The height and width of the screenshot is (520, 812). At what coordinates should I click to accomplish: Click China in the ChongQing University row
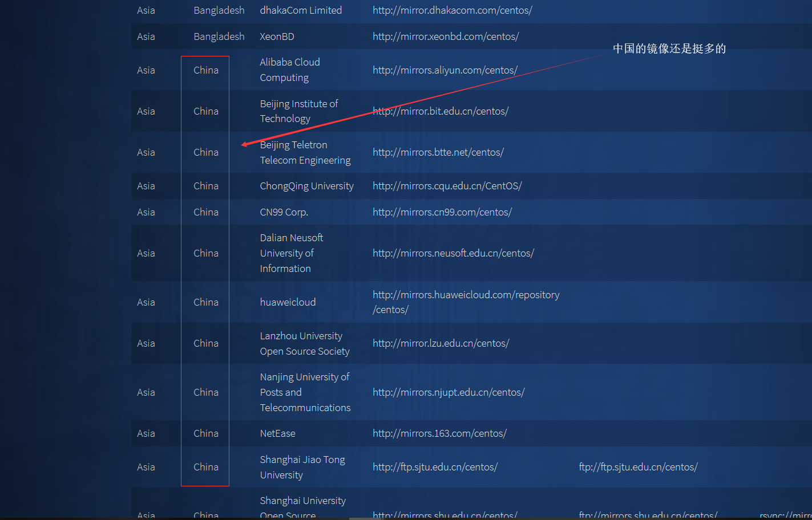pyautogui.click(x=206, y=186)
